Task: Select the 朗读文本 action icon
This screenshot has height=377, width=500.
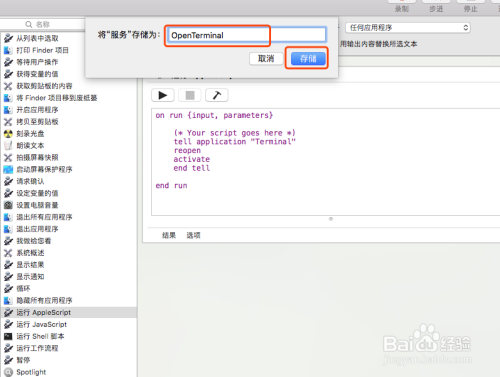Action: click(8, 146)
